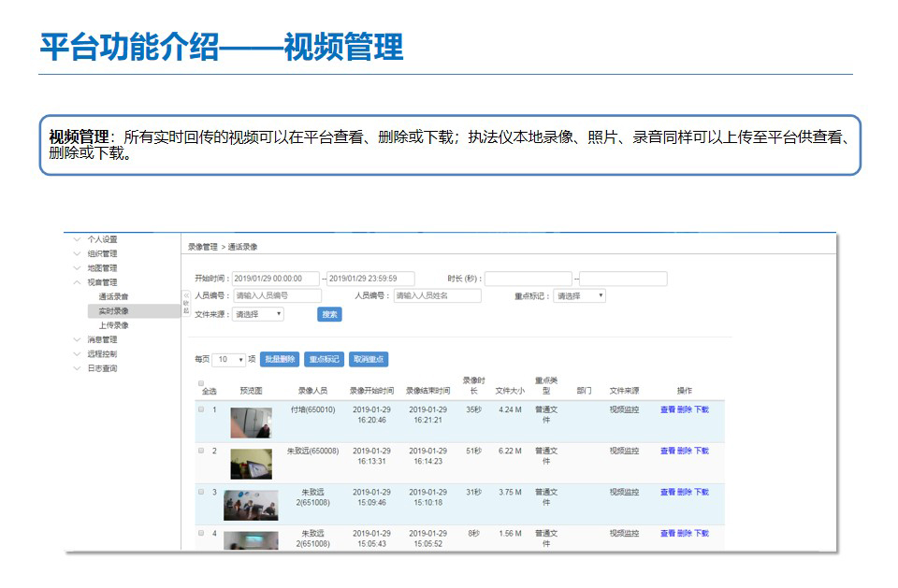Click 删除 in row 4

[685, 534]
